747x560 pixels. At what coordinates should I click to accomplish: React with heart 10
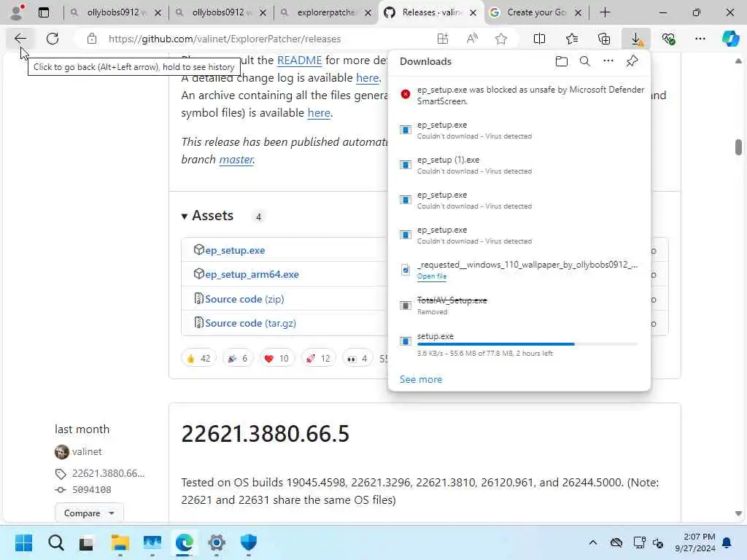coord(276,358)
